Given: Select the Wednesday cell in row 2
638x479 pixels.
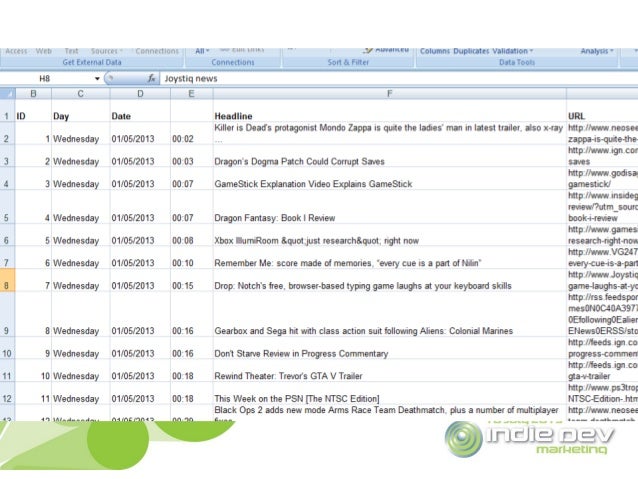Looking at the screenshot, I should pyautogui.click(x=81, y=133).
